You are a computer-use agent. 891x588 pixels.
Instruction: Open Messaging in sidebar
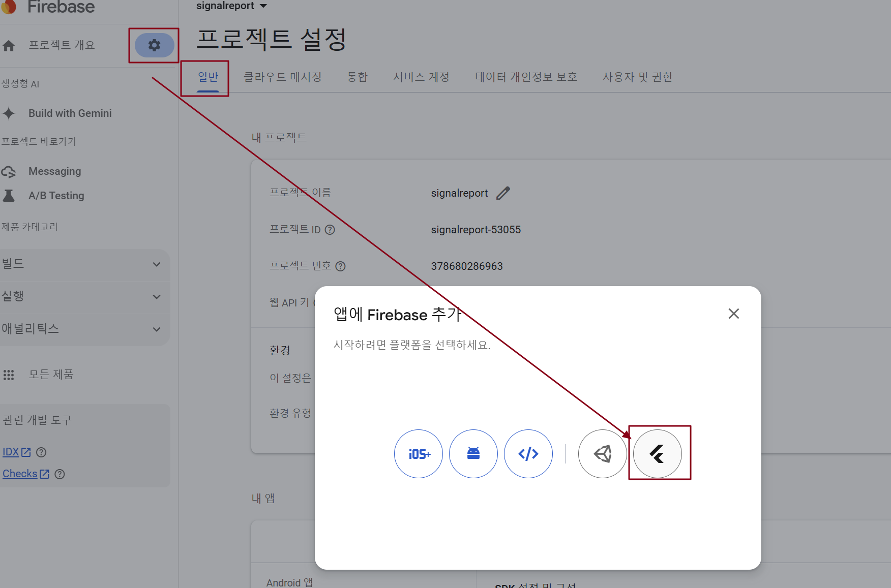click(x=55, y=172)
